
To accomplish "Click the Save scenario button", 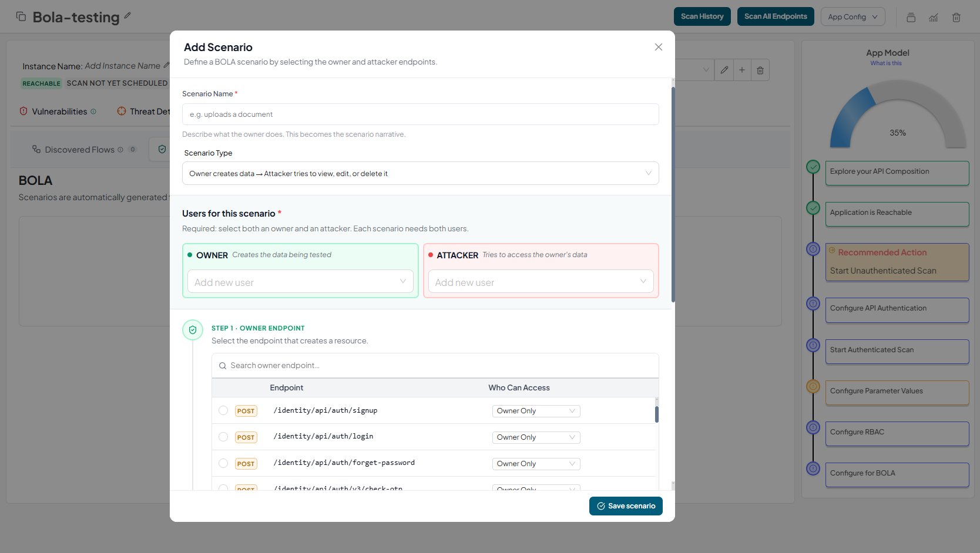I will (x=626, y=506).
